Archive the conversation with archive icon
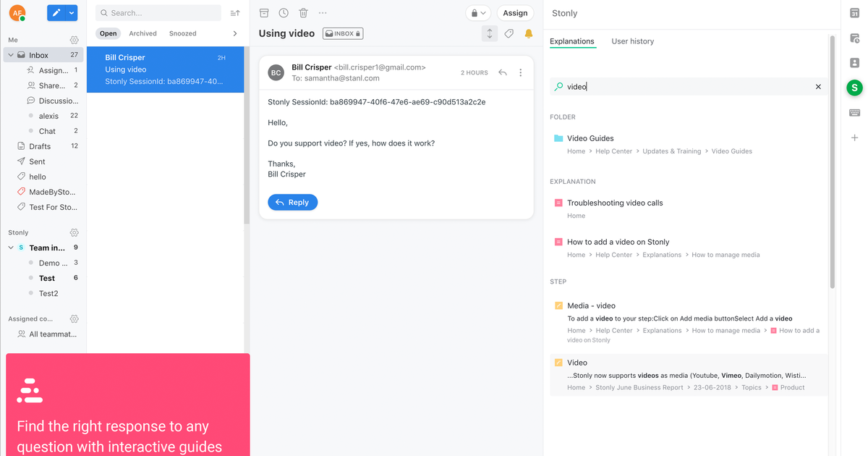 click(264, 13)
